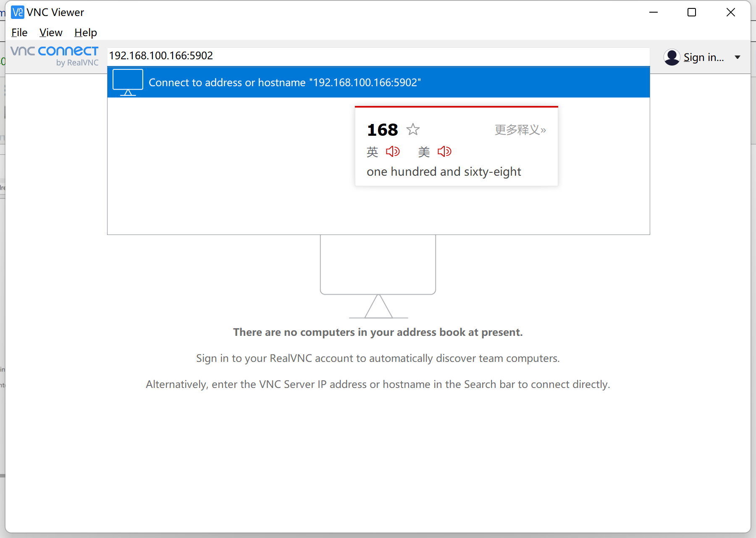Maximize the VNC Viewer window
756x538 pixels.
tap(692, 13)
